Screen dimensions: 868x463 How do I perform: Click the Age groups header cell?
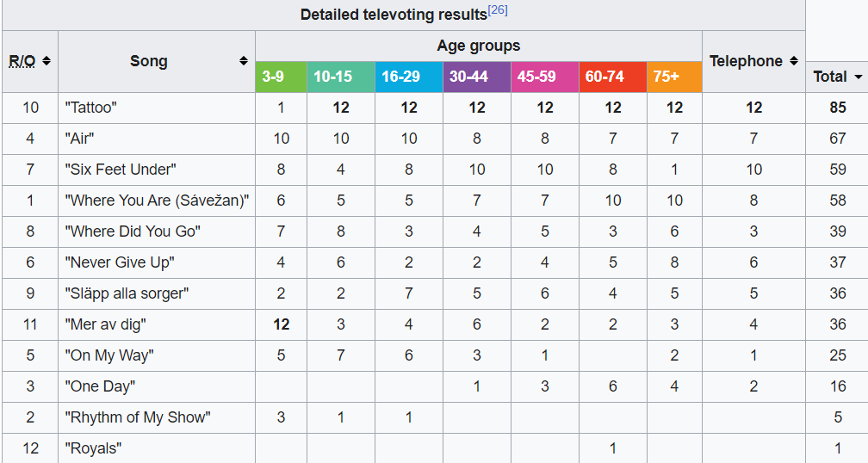(478, 46)
